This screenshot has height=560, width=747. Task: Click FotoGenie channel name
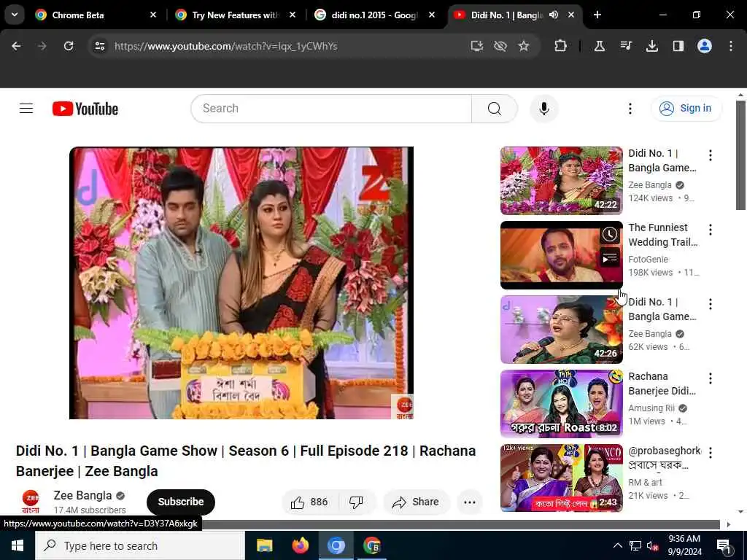click(648, 260)
